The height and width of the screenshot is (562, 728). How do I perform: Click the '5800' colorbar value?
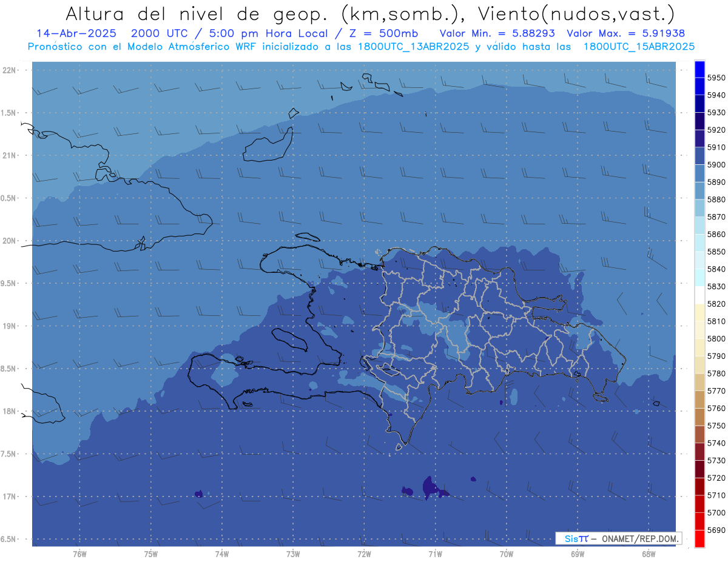(x=716, y=338)
